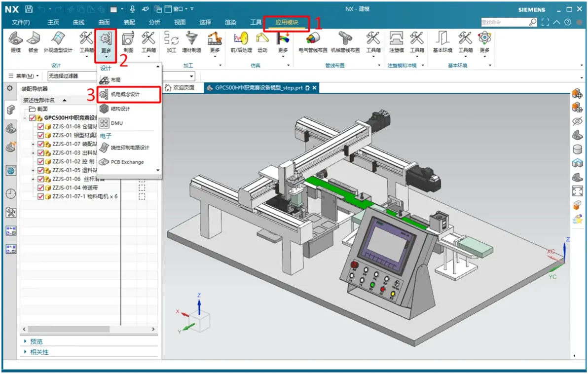
Task: Choose 机电概念设计 from the dropdown list
Action: tap(129, 94)
